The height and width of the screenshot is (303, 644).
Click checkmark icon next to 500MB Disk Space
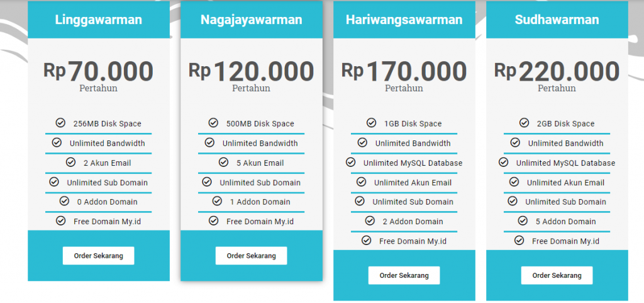[x=213, y=122]
